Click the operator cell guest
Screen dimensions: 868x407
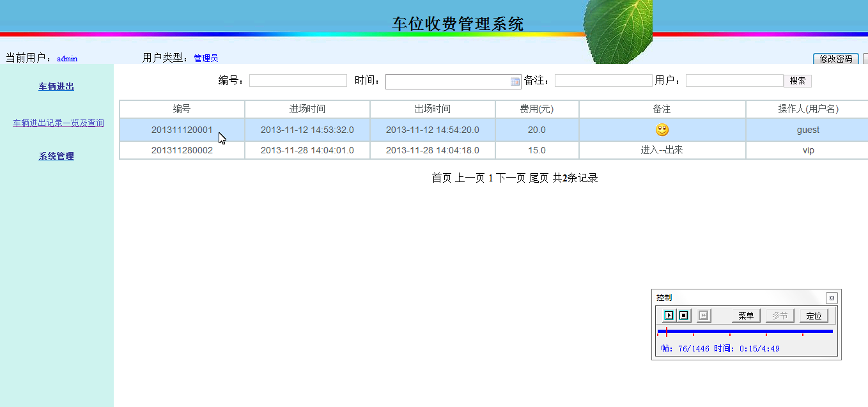pos(808,130)
